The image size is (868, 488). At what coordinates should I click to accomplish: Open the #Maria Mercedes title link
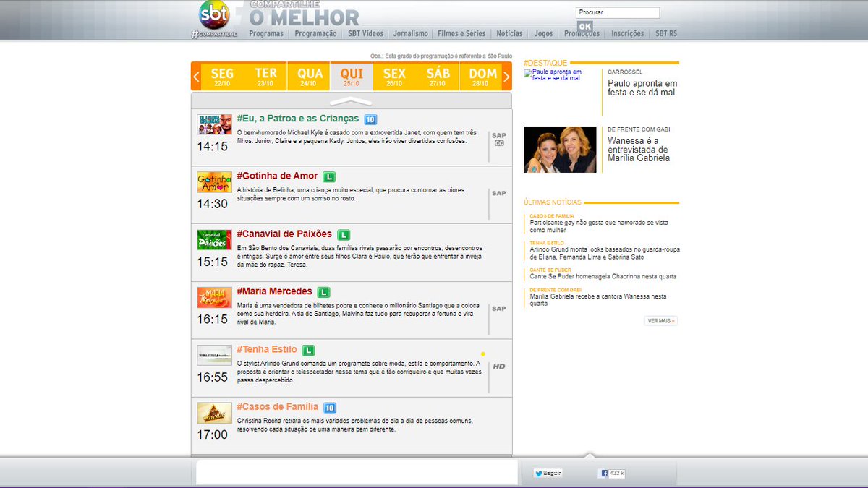274,292
